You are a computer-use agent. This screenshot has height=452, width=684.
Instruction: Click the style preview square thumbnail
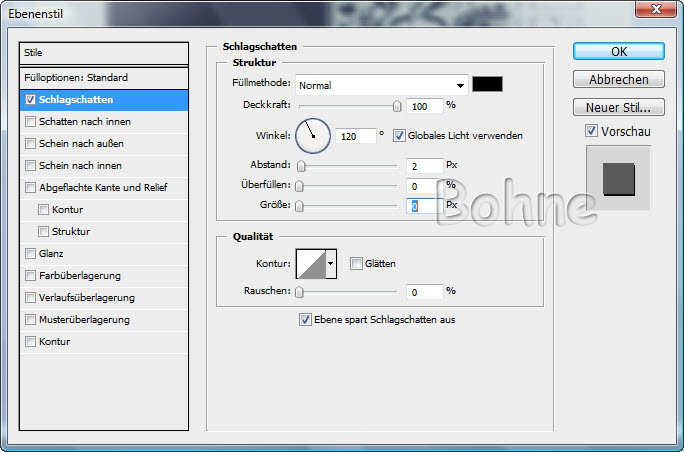click(x=618, y=177)
